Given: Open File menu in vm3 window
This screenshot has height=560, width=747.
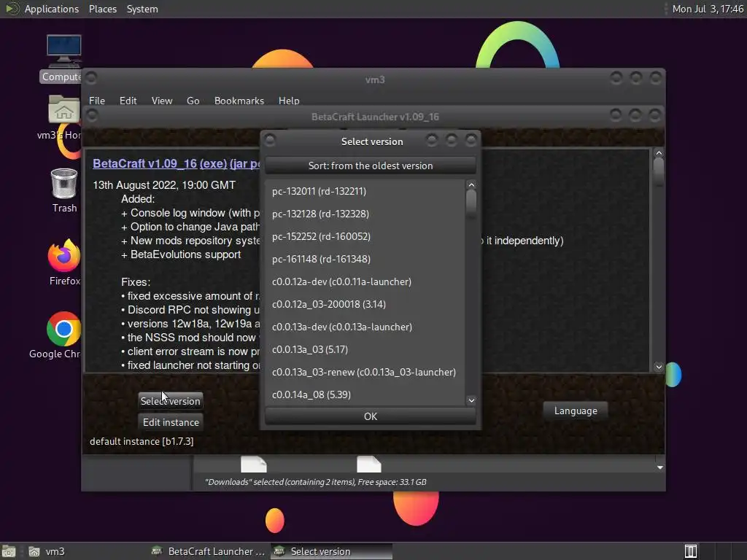Looking at the screenshot, I should click(x=97, y=101).
